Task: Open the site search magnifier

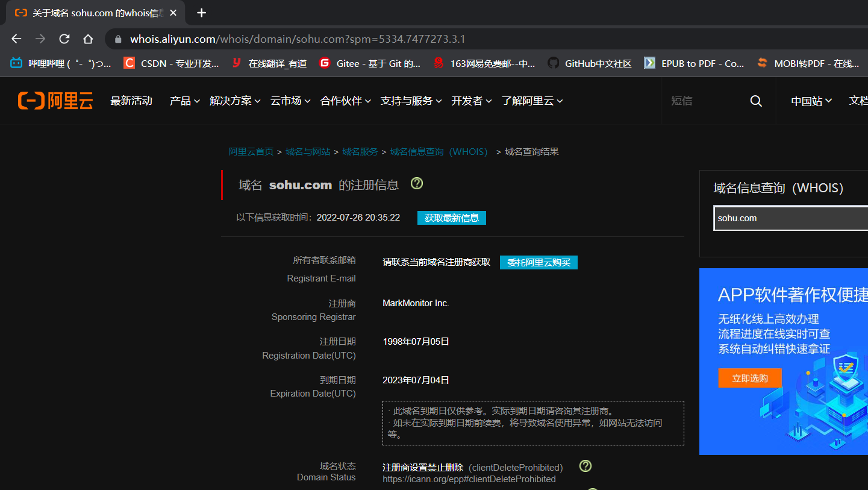Action: (x=755, y=101)
